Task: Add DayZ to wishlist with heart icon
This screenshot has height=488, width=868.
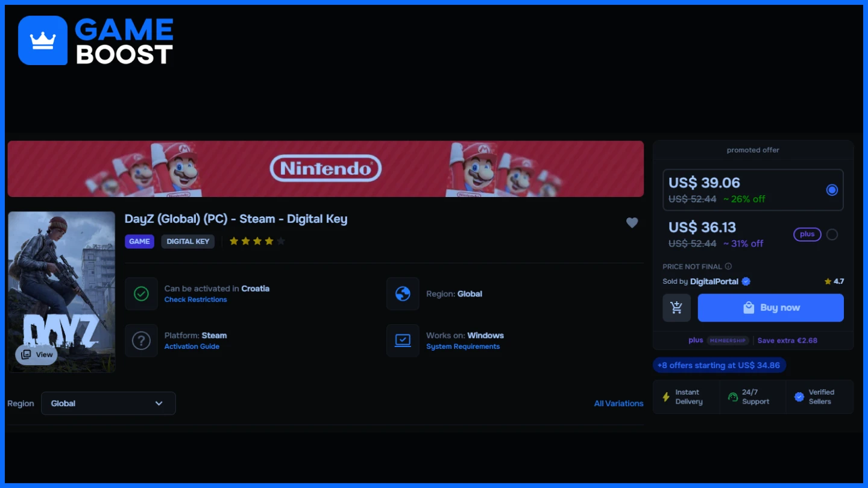Action: coord(632,223)
